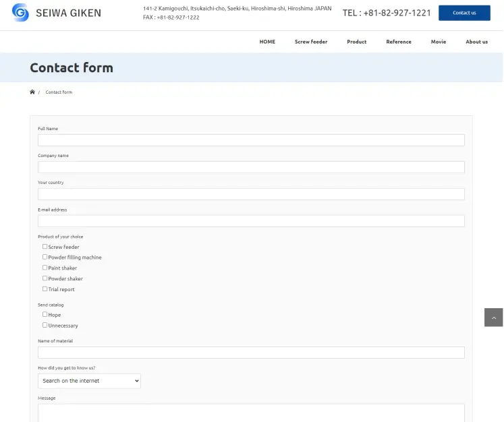Click the scroll-to-top arrow button
504x422 pixels.
[x=493, y=318]
